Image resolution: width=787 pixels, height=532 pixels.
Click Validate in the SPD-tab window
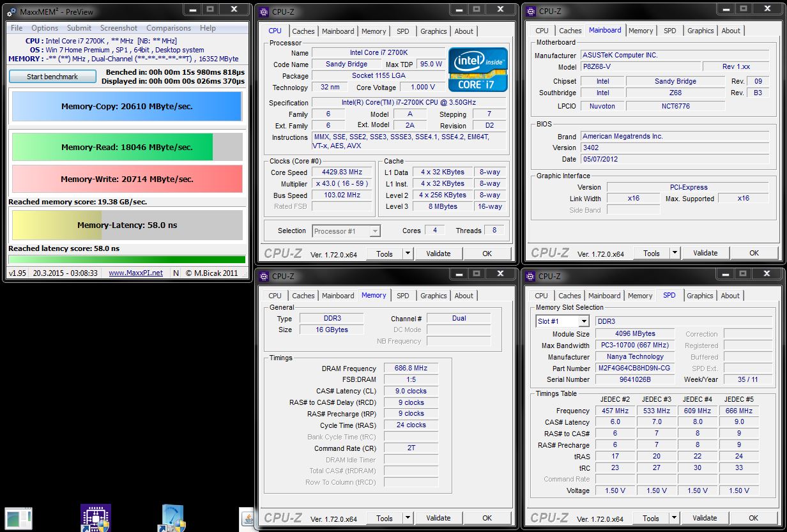click(x=705, y=518)
